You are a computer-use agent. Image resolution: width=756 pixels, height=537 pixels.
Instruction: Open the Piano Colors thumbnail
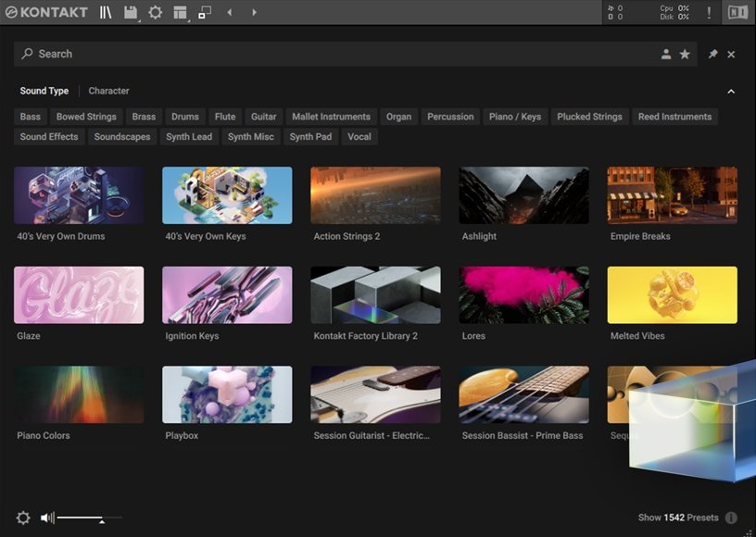[x=79, y=394]
